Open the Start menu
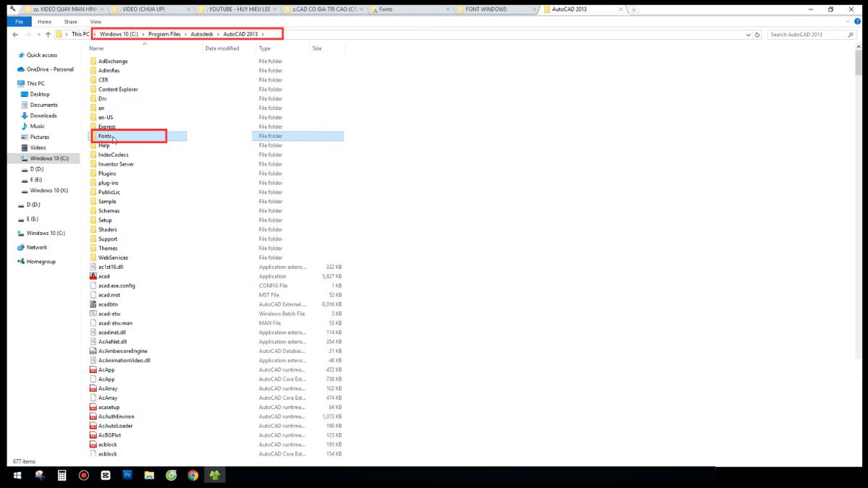This screenshot has width=868, height=488. [x=17, y=475]
